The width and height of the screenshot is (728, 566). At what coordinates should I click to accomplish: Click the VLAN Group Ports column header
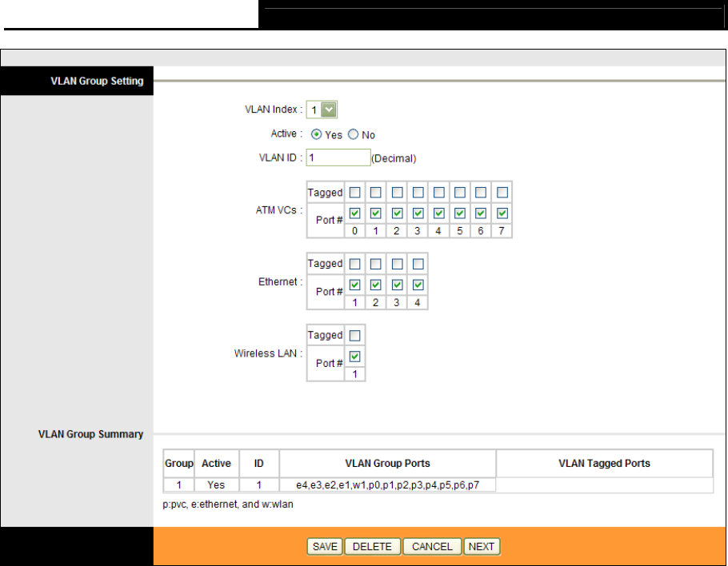pyautogui.click(x=388, y=463)
